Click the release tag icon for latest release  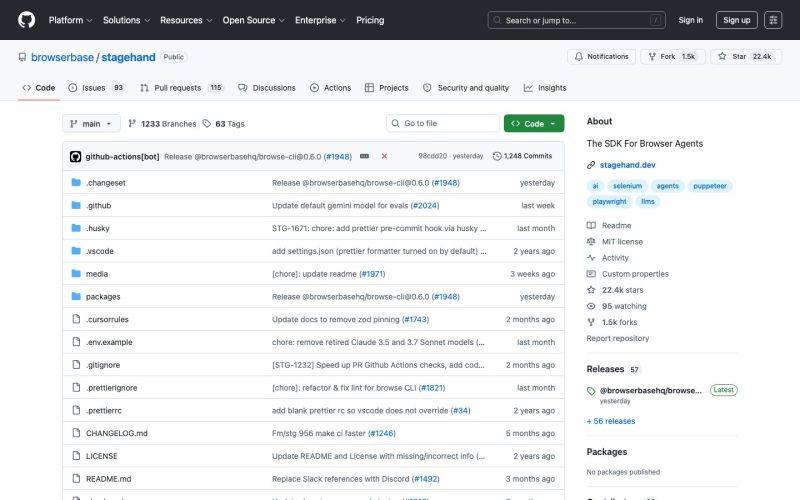coord(591,391)
